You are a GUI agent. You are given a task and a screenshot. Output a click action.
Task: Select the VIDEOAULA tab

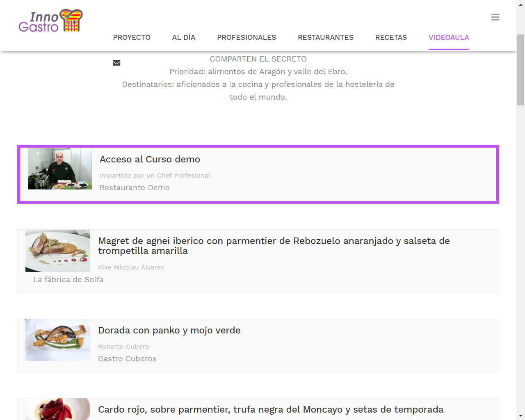tap(449, 37)
